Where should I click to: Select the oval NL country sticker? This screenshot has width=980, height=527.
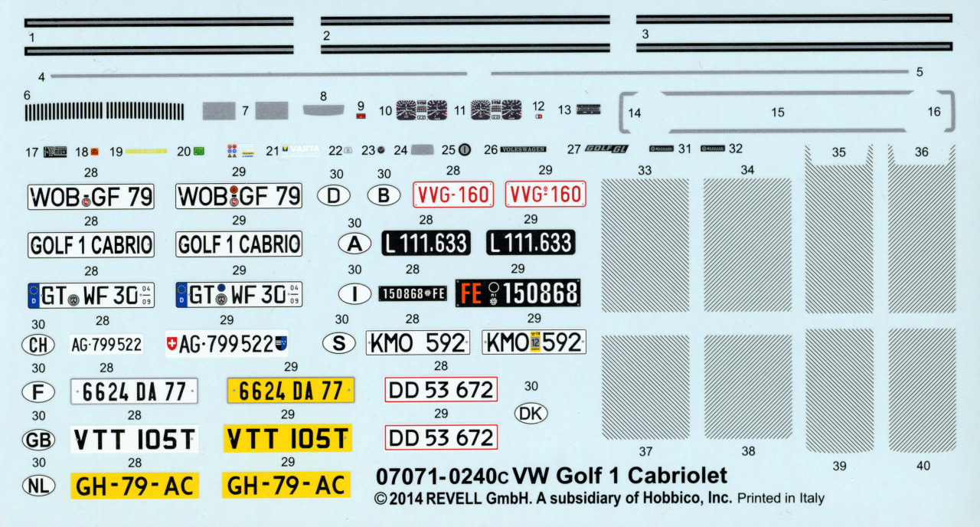[x=38, y=485]
